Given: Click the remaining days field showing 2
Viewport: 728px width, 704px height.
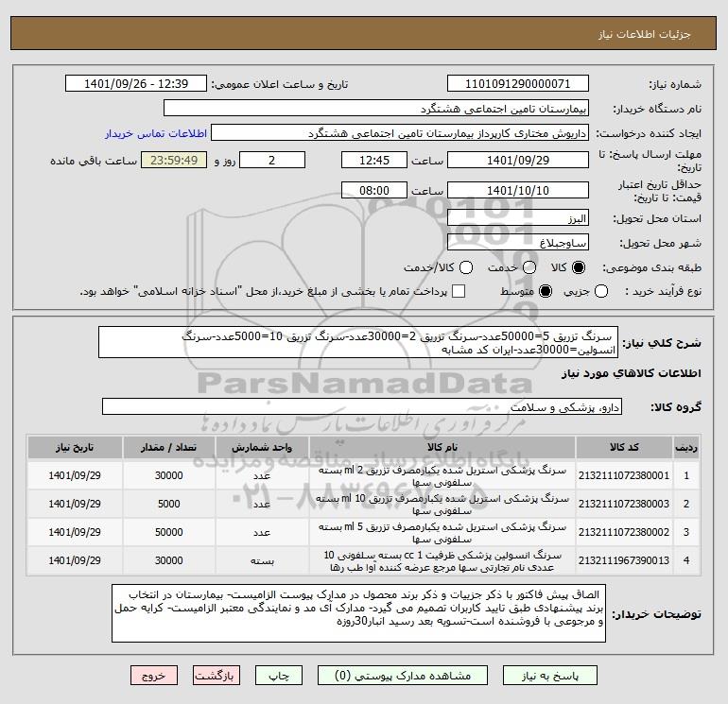Looking at the screenshot, I should click(x=272, y=161).
